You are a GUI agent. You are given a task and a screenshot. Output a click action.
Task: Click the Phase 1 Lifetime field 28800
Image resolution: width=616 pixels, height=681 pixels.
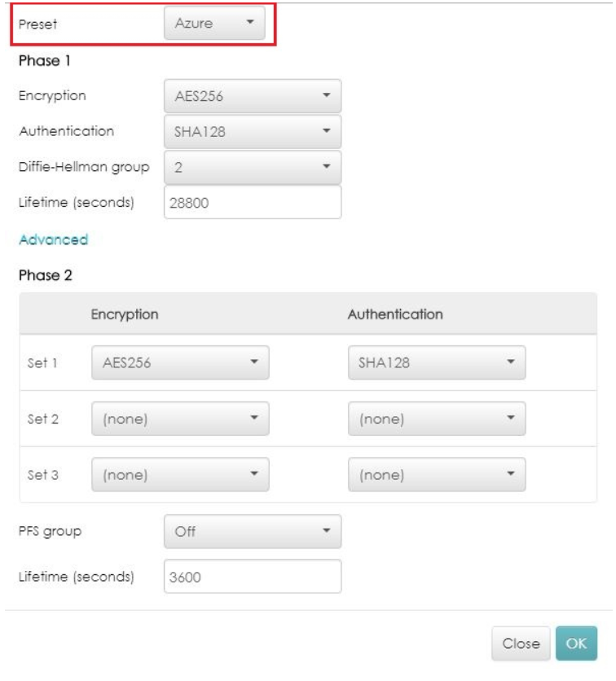click(253, 202)
